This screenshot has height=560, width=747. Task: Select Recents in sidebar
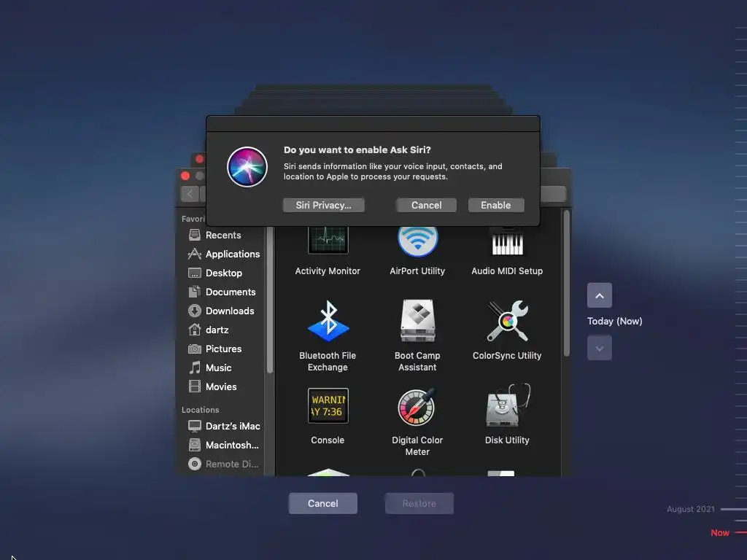224,235
